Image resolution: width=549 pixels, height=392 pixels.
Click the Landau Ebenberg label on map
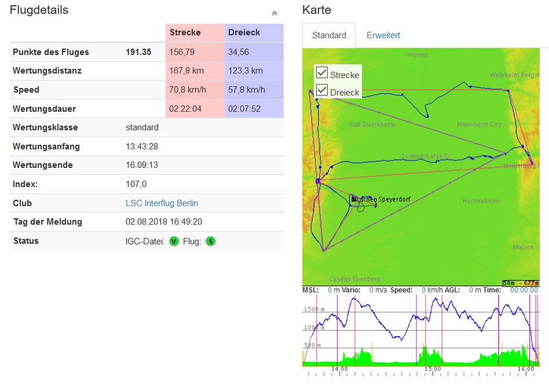354,279
